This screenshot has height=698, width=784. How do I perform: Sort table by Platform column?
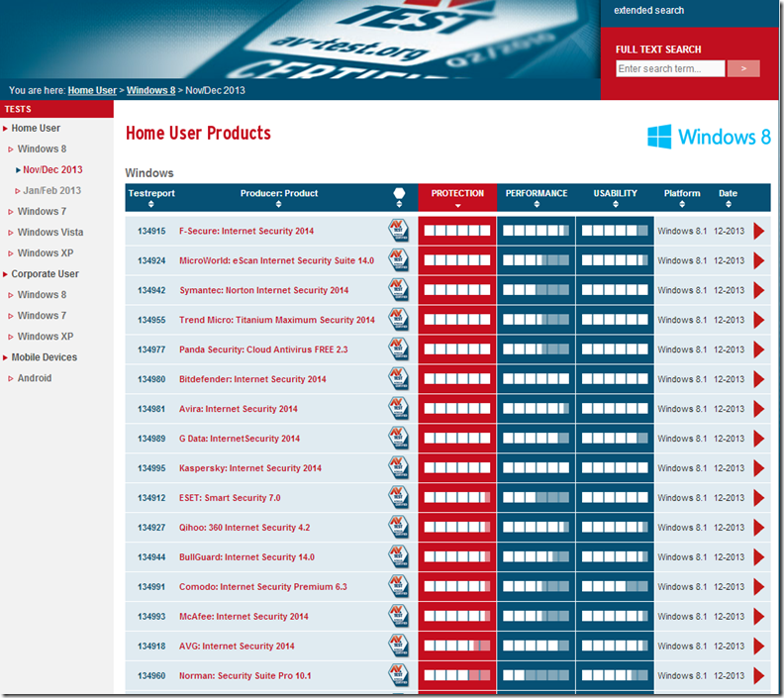[682, 204]
